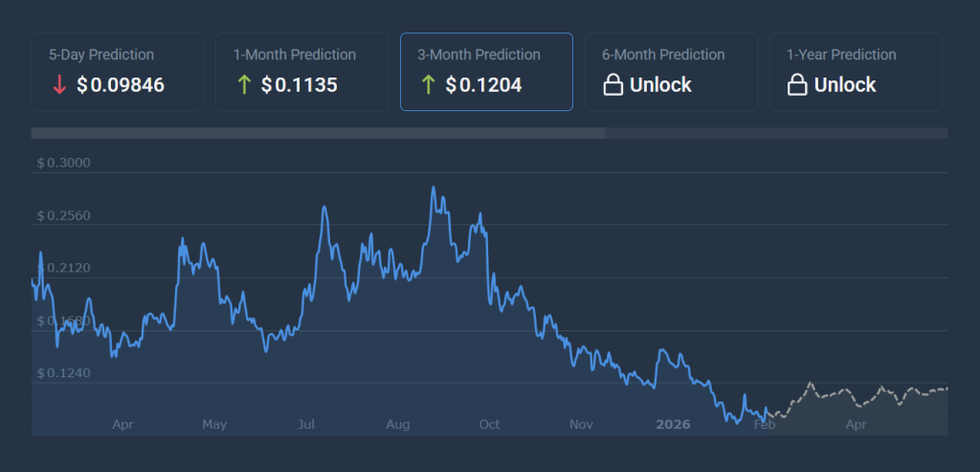This screenshot has height=472, width=980.
Task: Click the red down arrow in 5-Day Prediction
Action: tap(59, 85)
